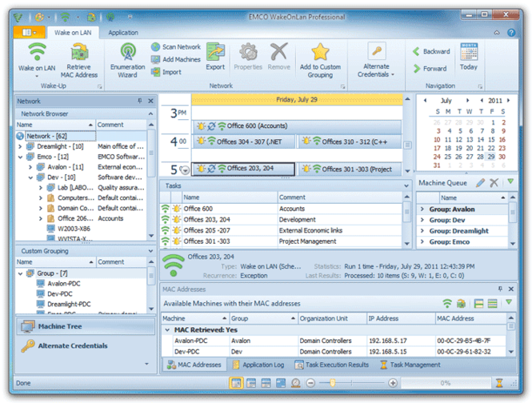Open the Task Execution Results tab
Viewport: 532px width, 403px height.
[332, 365]
